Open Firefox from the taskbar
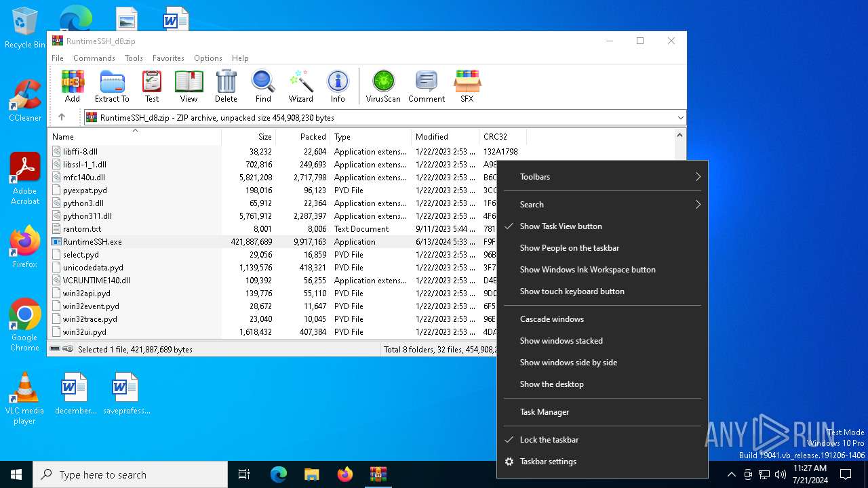 [x=344, y=474]
